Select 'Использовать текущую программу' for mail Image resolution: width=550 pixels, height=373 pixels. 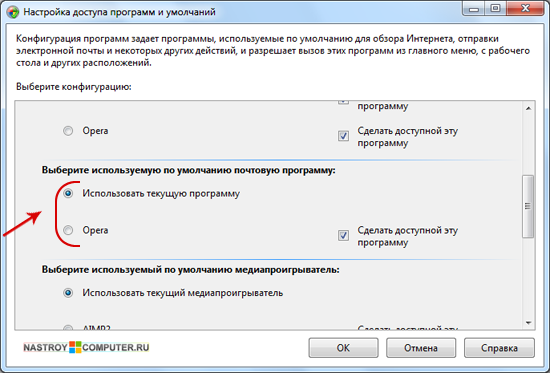pyautogui.click(x=68, y=193)
